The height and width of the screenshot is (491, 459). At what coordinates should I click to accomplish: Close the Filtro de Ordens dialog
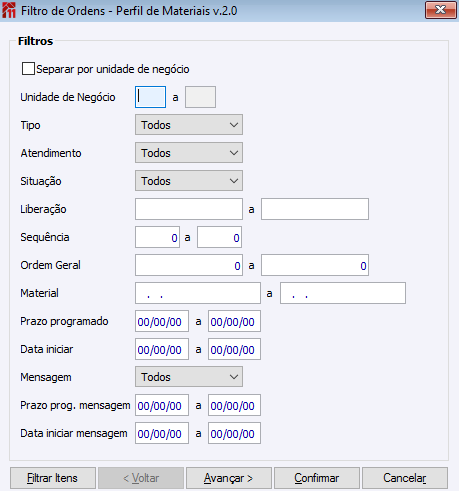click(x=440, y=10)
